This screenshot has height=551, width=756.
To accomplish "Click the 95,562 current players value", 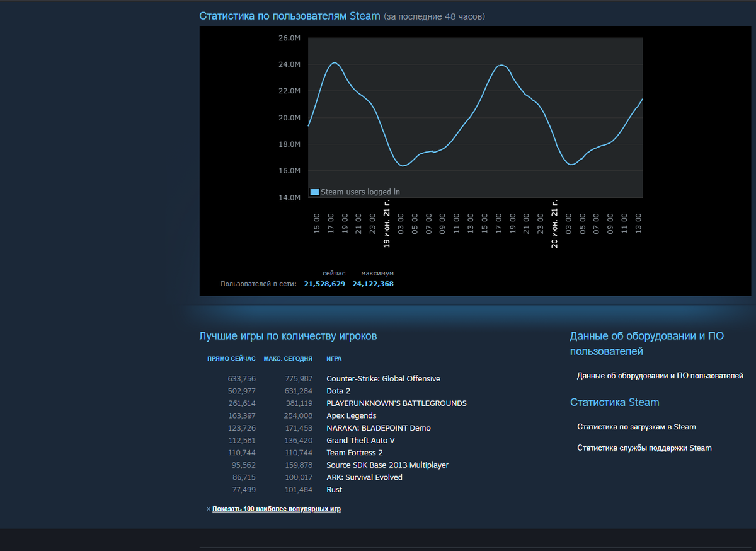I will click(244, 465).
